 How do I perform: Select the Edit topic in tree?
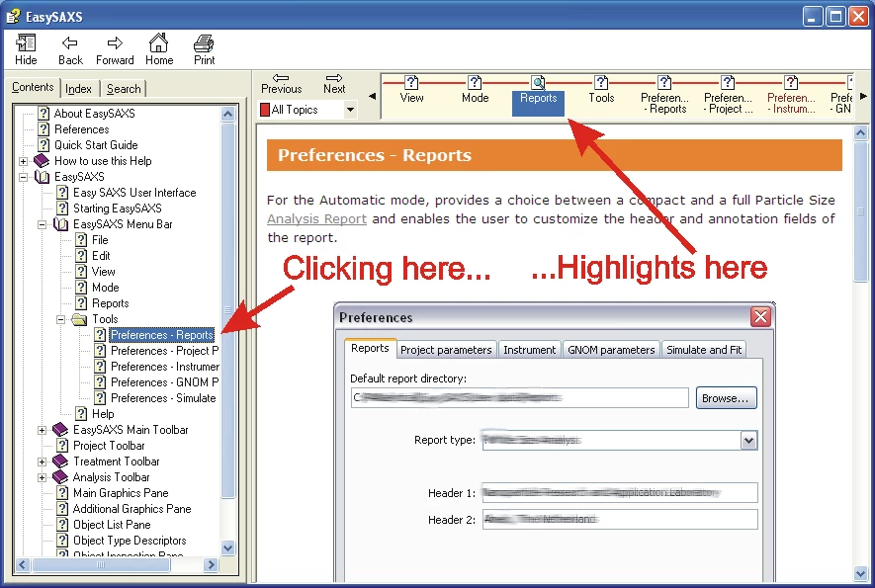pos(101,256)
